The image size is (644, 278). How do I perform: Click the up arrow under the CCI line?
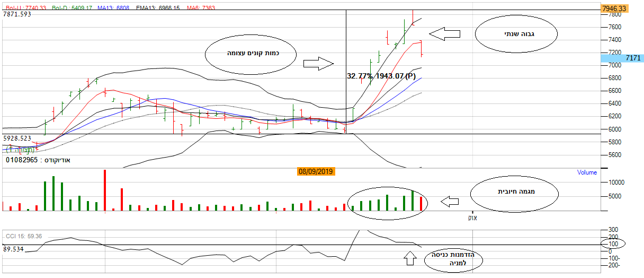409,258
